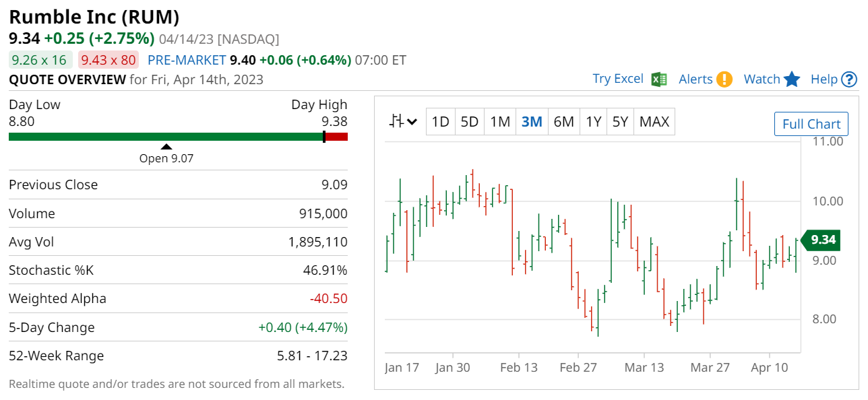Click the 9.34 price tag on chart axis

click(x=819, y=240)
